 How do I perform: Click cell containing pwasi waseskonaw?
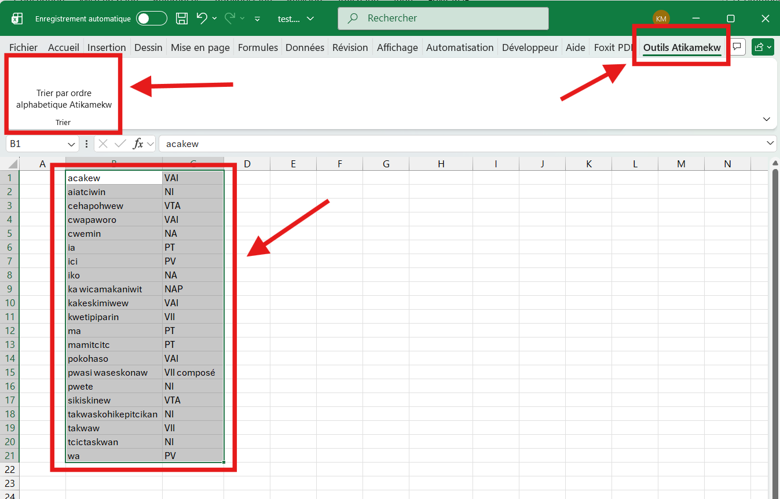(114, 373)
